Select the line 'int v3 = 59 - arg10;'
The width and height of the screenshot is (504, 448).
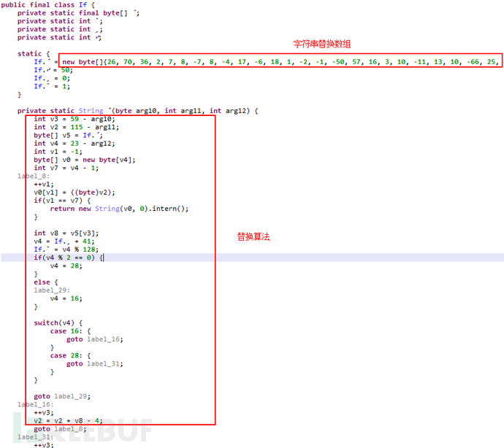coord(75,119)
